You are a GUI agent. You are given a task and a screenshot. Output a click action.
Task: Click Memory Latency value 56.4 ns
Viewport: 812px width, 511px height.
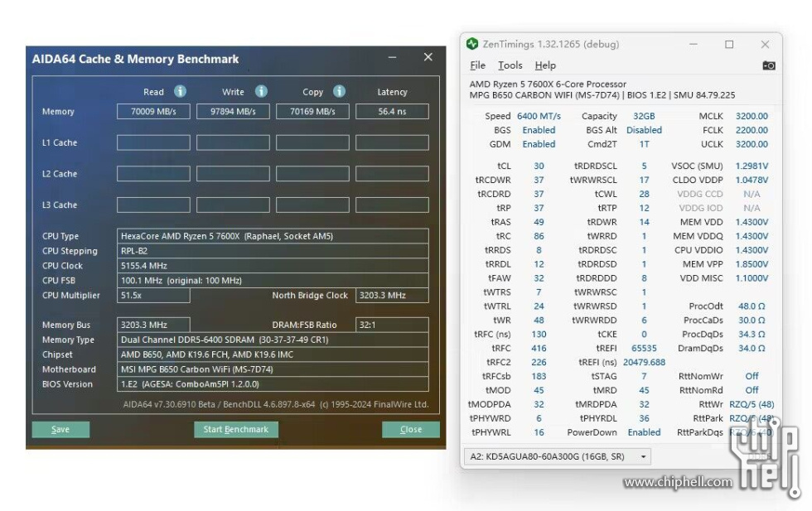tap(392, 111)
